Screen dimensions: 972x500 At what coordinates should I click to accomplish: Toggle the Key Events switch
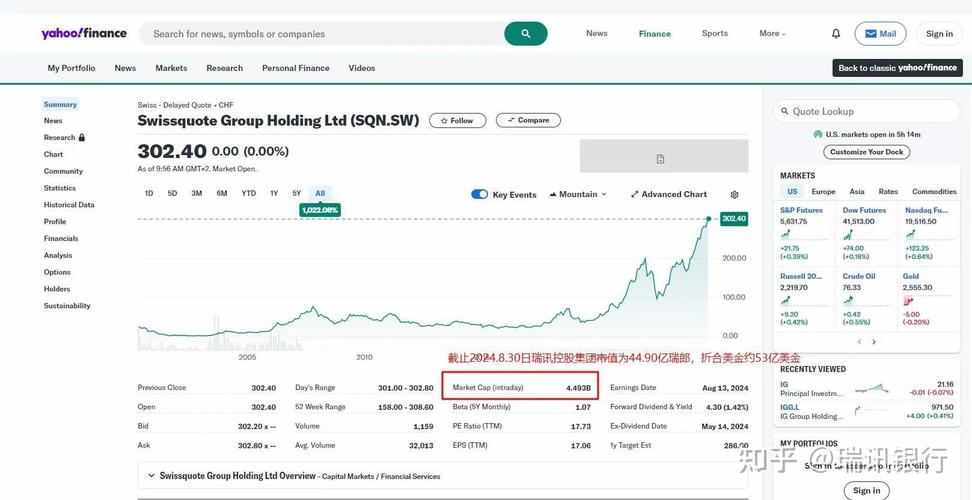coord(480,195)
